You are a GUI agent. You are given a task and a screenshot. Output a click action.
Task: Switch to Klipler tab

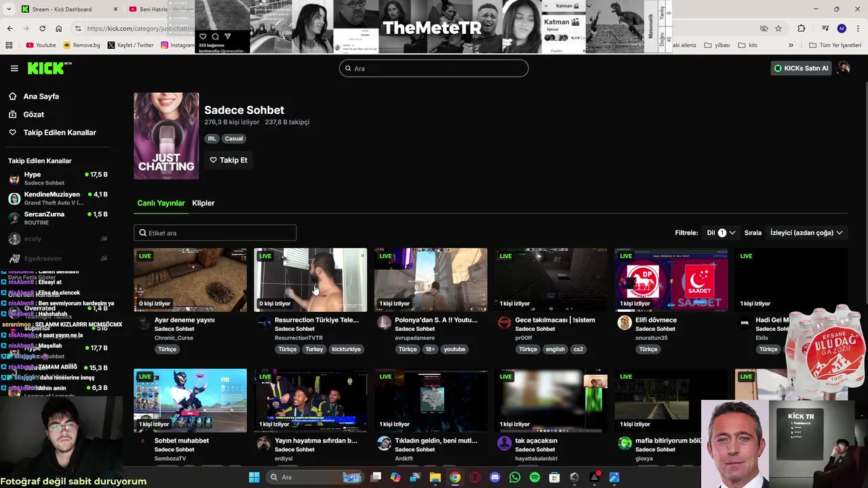(x=203, y=203)
